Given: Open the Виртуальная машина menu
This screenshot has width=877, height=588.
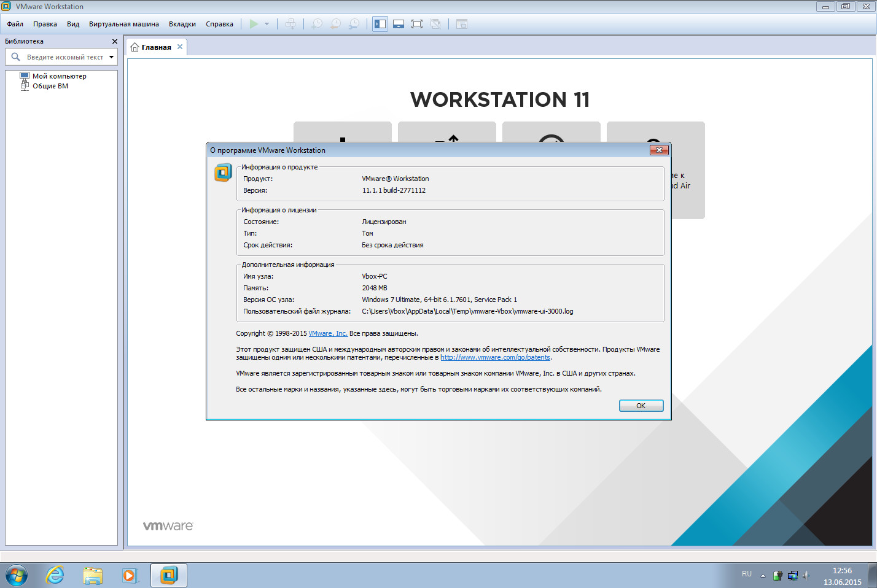Looking at the screenshot, I should (x=124, y=24).
